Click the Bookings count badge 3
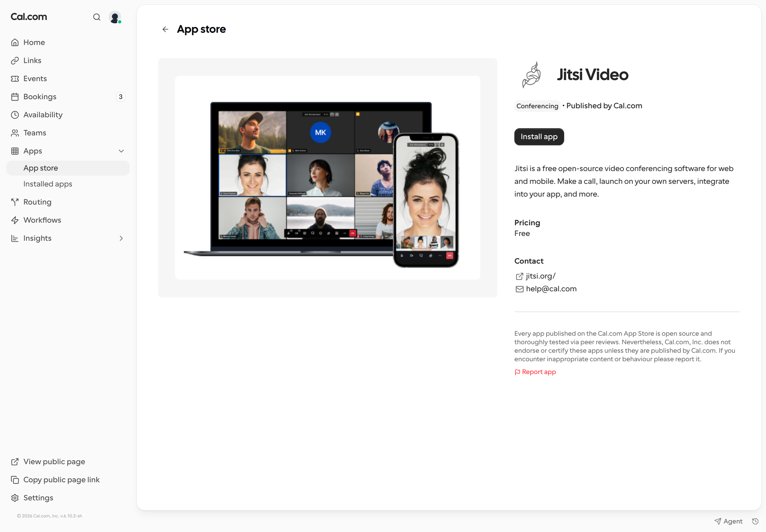This screenshot has width=766, height=532. click(121, 97)
